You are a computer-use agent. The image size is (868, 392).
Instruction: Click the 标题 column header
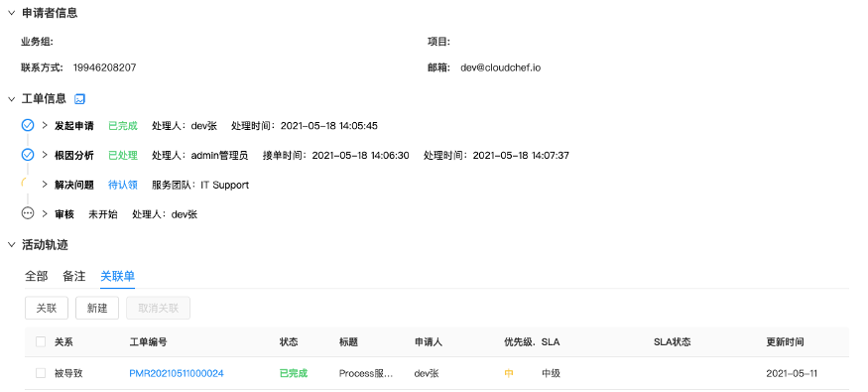point(349,342)
